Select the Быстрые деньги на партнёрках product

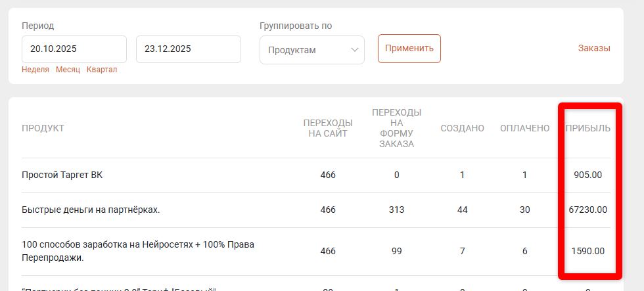tap(91, 210)
